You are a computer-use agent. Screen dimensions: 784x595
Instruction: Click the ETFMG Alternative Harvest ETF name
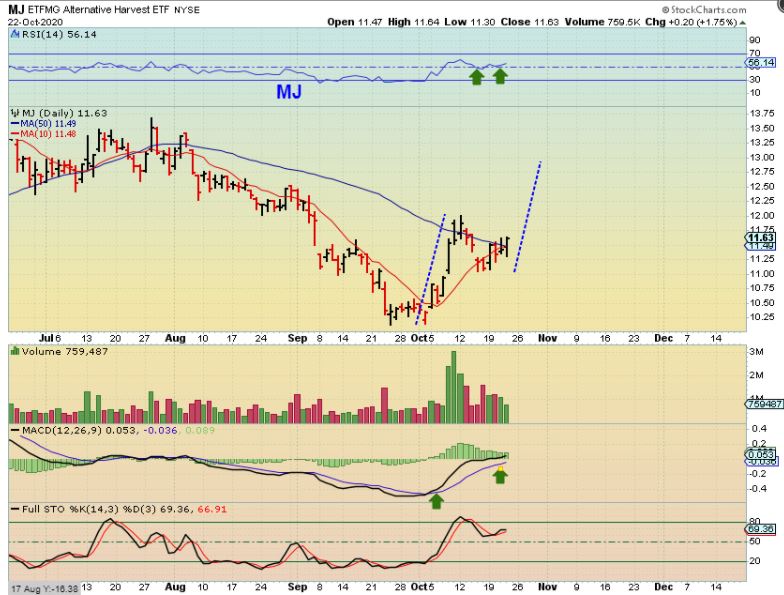[x=99, y=10]
